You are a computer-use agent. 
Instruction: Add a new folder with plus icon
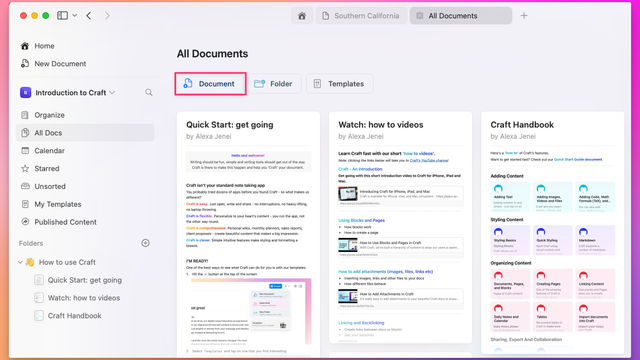tap(145, 243)
